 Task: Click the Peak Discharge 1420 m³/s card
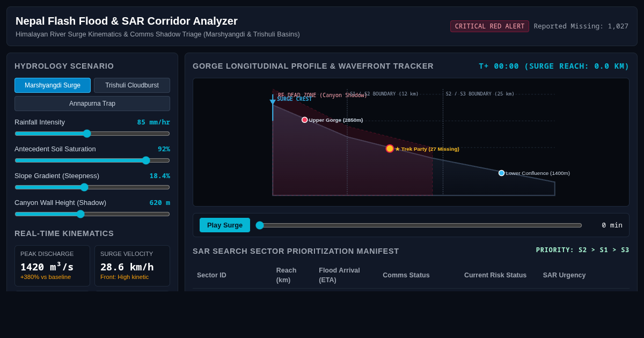(52, 266)
